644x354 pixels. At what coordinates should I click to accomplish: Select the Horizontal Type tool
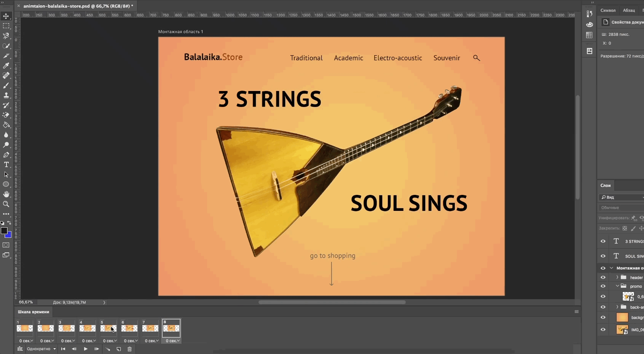coord(6,164)
